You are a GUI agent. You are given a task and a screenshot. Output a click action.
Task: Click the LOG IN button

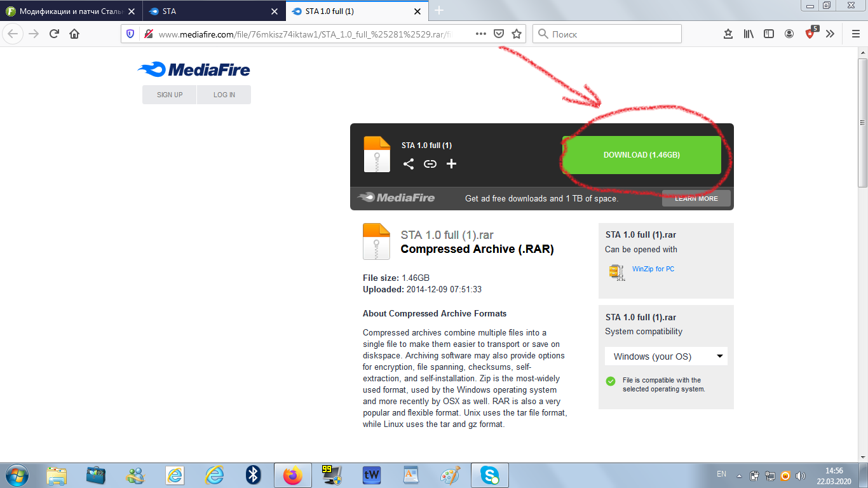click(x=224, y=95)
